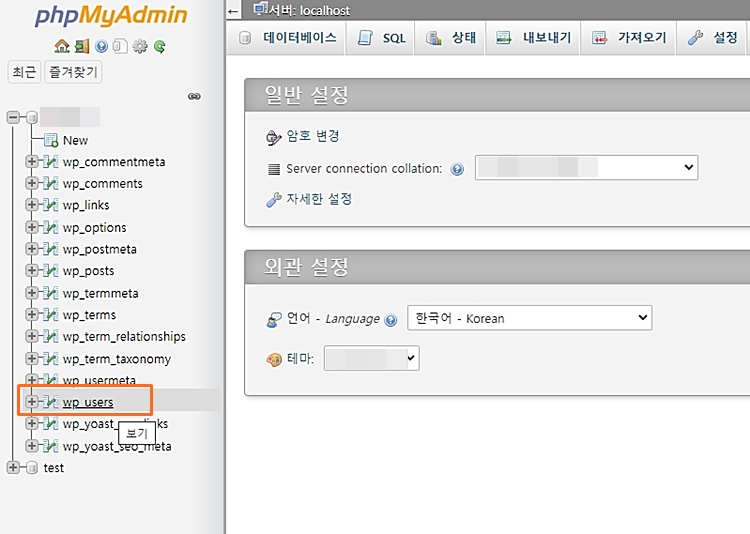Expand wp_options table node

click(32, 227)
